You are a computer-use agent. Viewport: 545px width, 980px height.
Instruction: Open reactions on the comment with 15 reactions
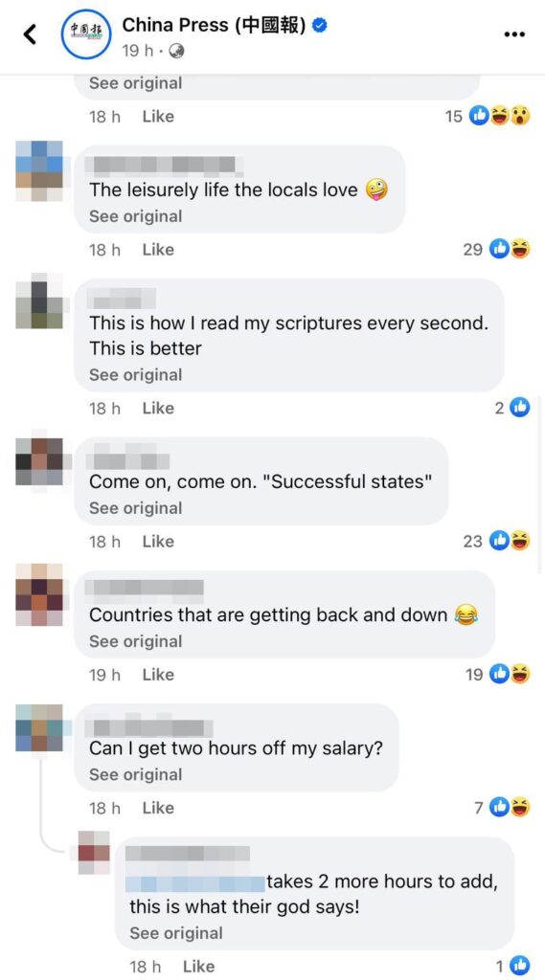tap(488, 116)
